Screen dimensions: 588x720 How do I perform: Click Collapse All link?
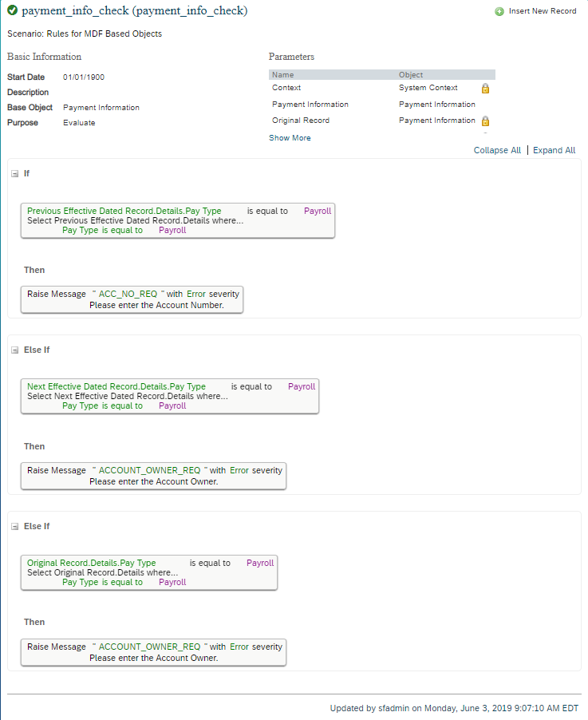click(x=497, y=150)
